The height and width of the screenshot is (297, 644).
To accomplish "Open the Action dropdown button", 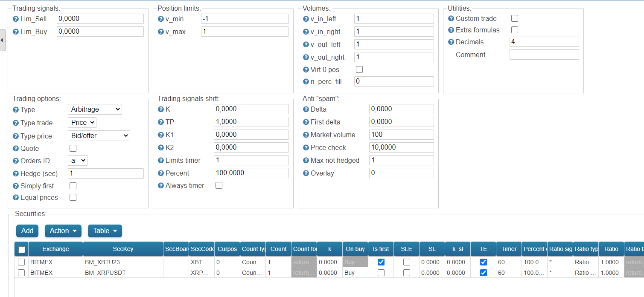I will pyautogui.click(x=63, y=231).
